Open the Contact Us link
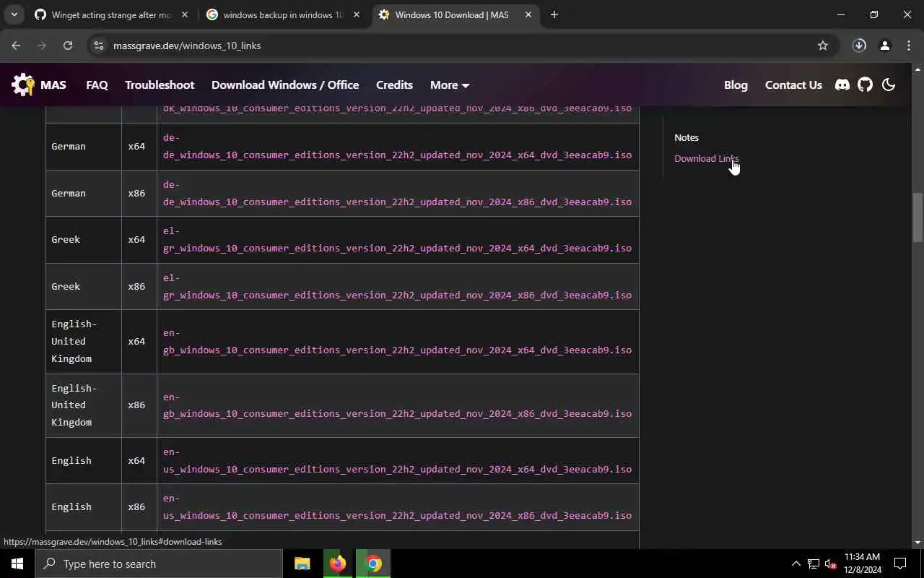Screen dimensions: 924x578 pos(793,85)
